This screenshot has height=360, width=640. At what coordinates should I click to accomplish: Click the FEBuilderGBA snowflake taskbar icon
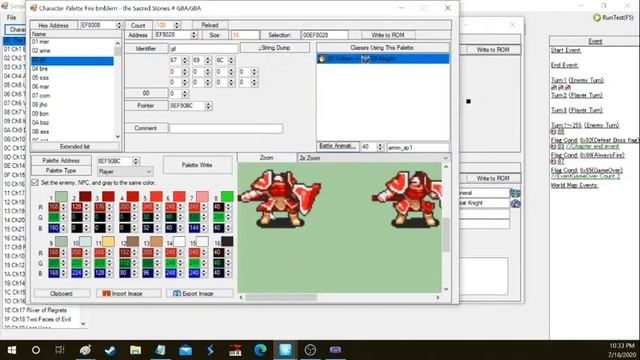tap(285, 350)
